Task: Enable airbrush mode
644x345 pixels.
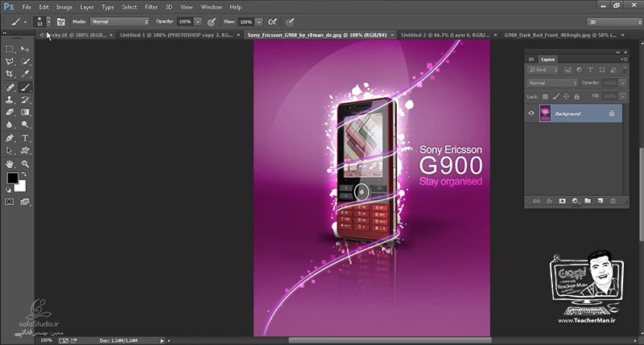Action: click(x=272, y=23)
